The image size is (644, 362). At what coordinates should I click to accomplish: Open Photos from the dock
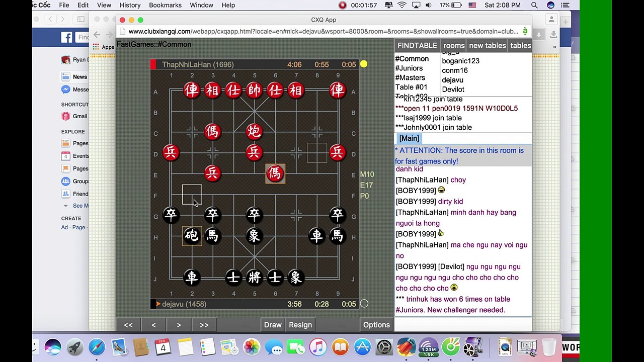click(x=252, y=347)
